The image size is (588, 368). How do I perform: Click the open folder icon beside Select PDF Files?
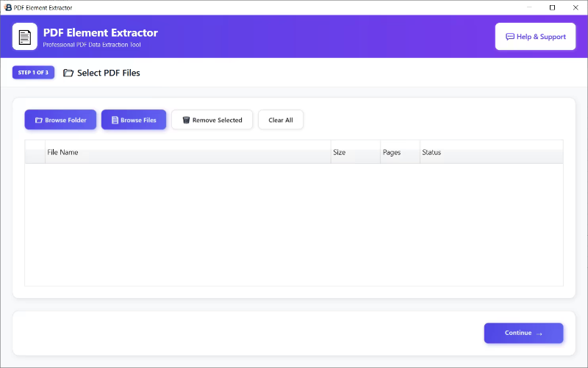coord(68,73)
